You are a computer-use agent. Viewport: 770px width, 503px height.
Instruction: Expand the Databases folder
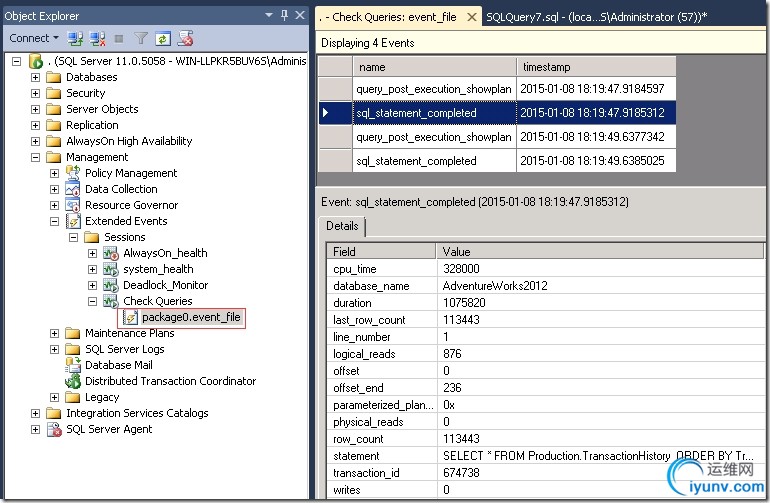[x=35, y=77]
